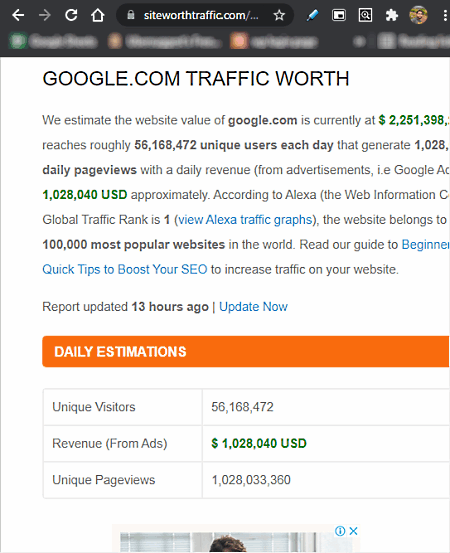Go to the browser home page
Viewport: 450px width, 553px height.
[98, 15]
